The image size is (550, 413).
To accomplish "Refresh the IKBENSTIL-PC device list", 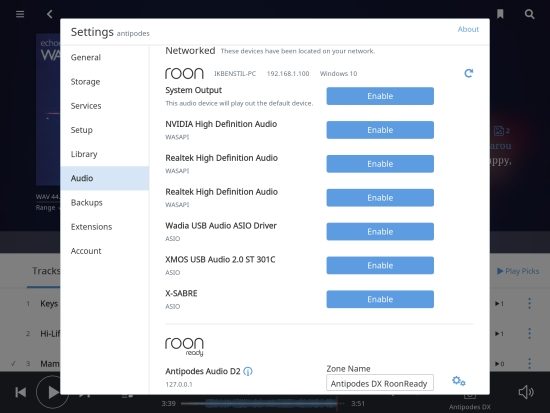I will 468,73.
